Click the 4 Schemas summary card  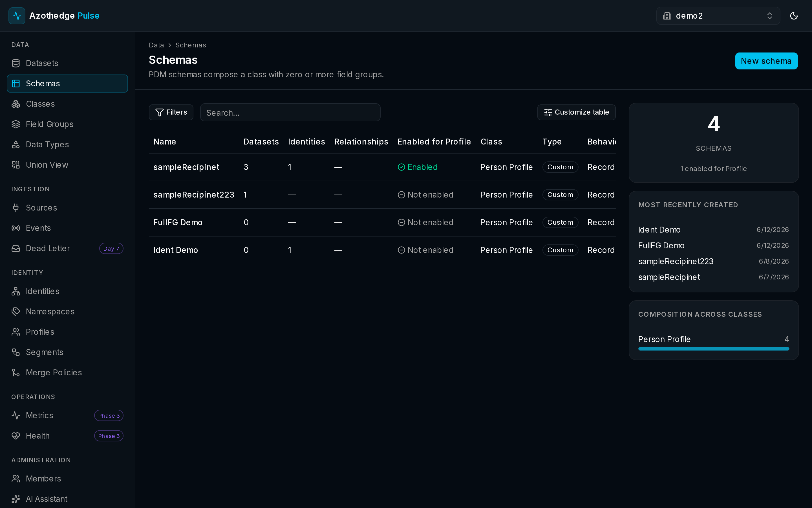coord(714,143)
